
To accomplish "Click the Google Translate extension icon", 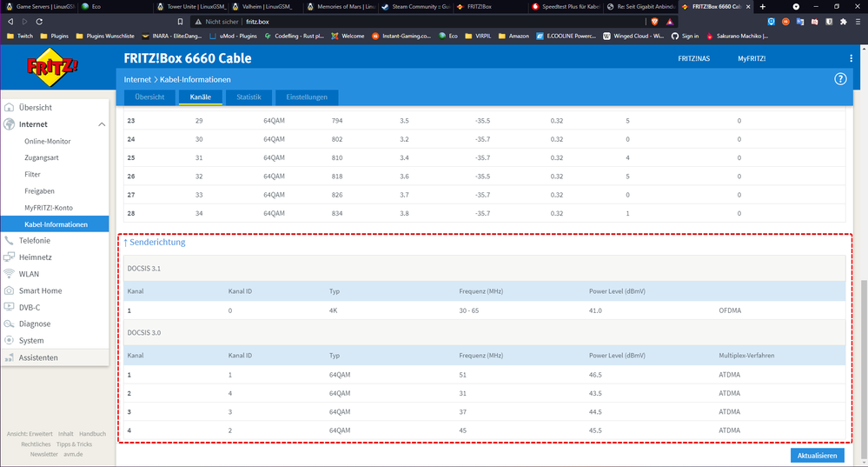I will click(800, 22).
